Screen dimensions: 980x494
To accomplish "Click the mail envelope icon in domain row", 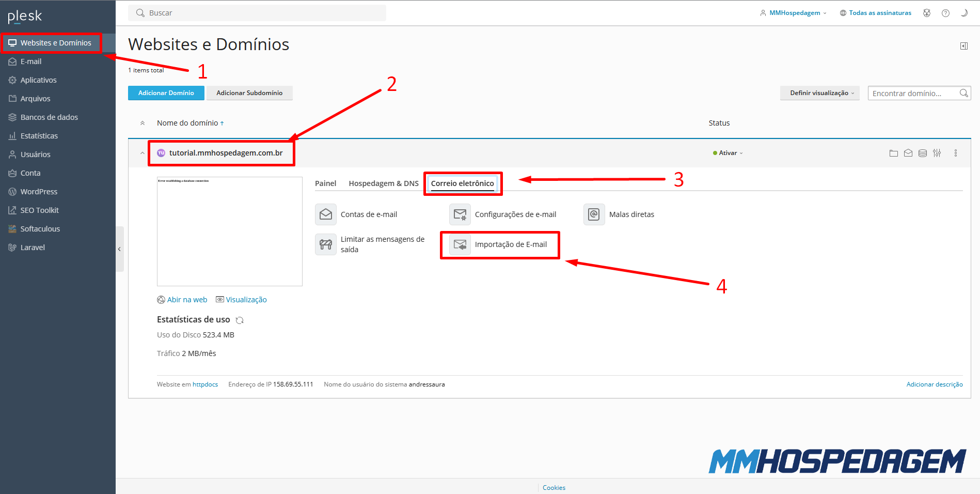I will (908, 153).
